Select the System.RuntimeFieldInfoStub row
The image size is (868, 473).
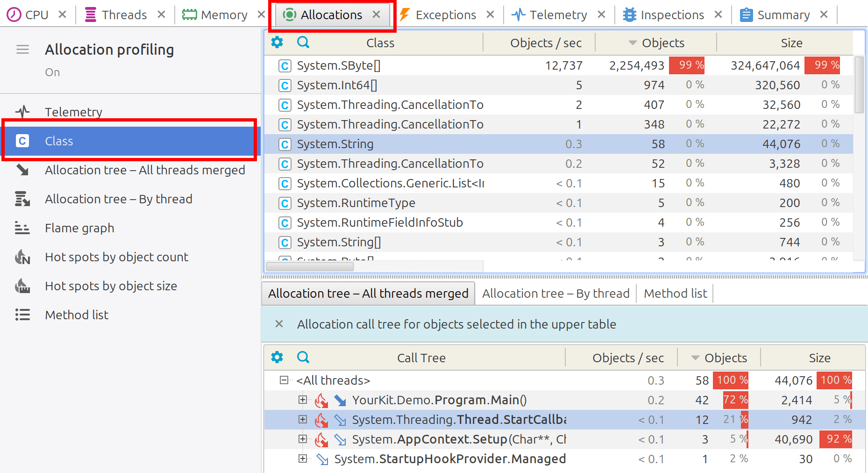click(559, 222)
